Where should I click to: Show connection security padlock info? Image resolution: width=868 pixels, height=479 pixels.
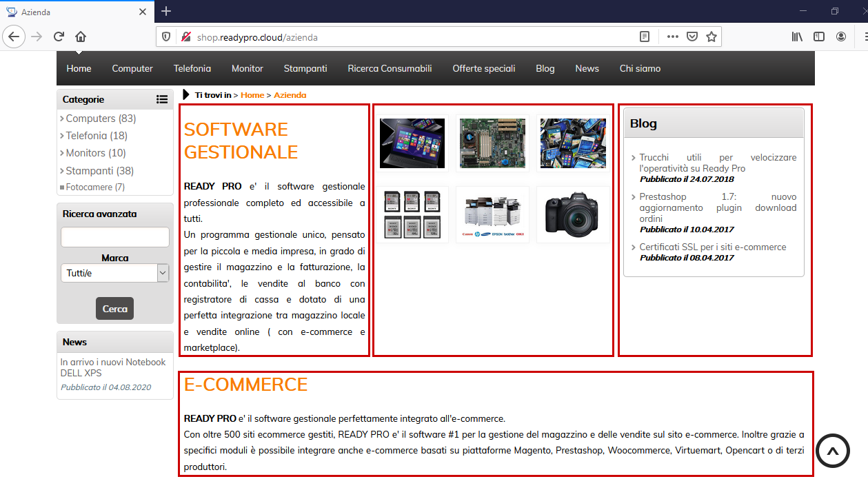click(x=185, y=37)
